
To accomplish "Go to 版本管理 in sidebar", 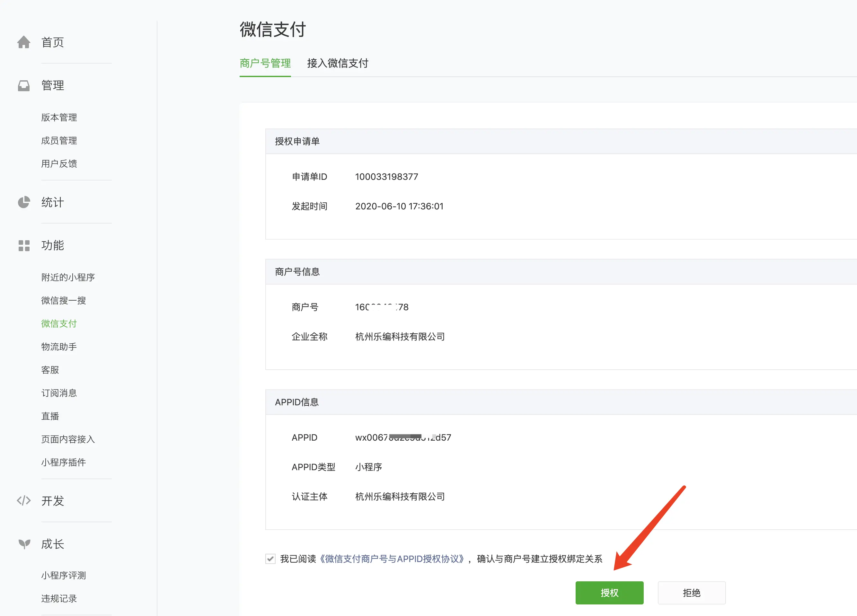I will click(59, 118).
